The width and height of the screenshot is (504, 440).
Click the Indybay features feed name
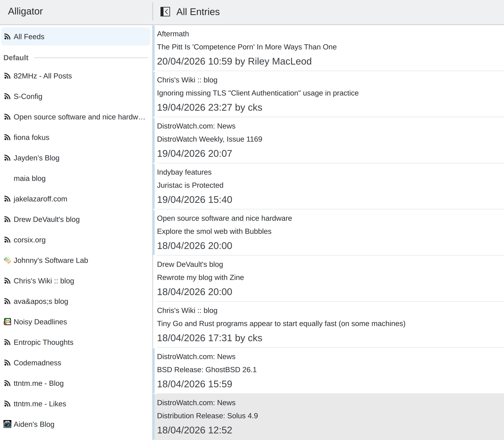coord(184,172)
